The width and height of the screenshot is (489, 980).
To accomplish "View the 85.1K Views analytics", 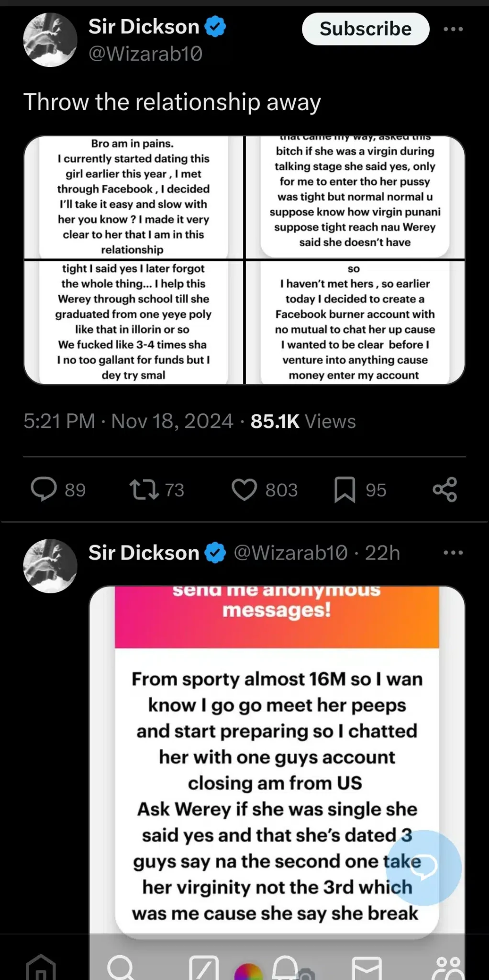I will coord(303,421).
